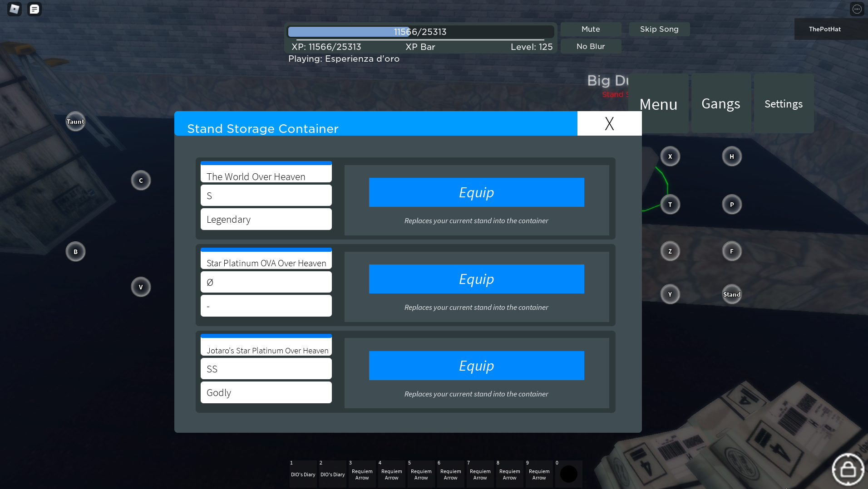Select the black item in hotbar slot 0
868x489 pixels.
coord(568,474)
